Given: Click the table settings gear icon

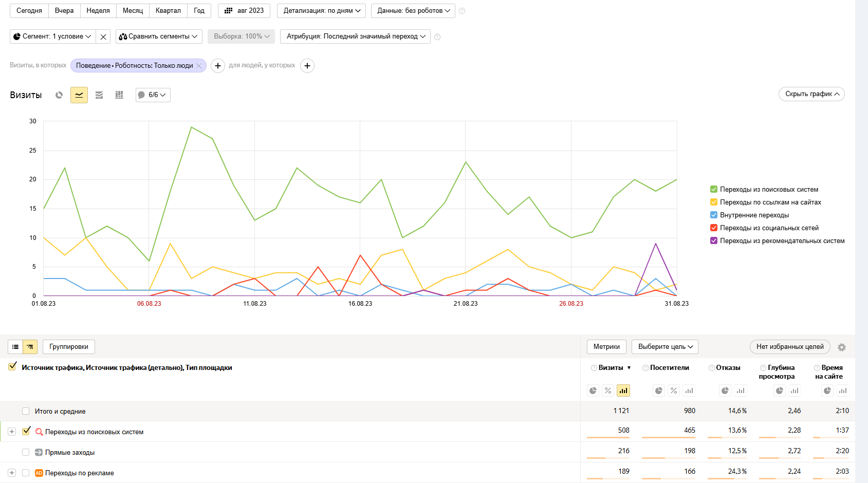Looking at the screenshot, I should coord(842,347).
